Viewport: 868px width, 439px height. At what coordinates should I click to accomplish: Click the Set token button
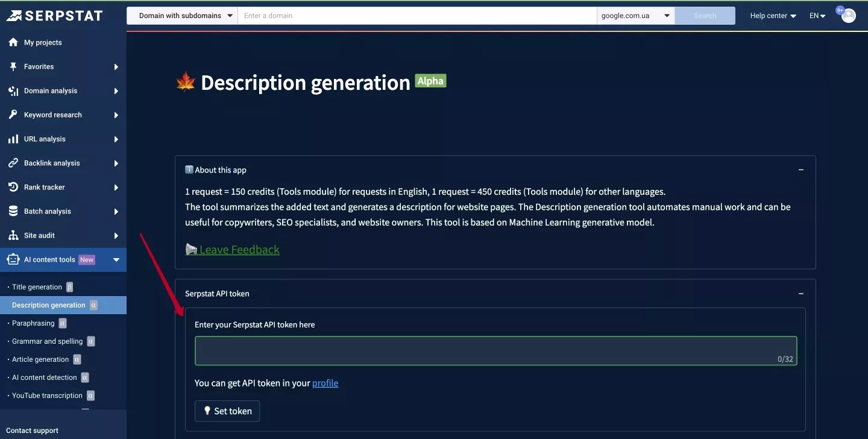(x=227, y=411)
